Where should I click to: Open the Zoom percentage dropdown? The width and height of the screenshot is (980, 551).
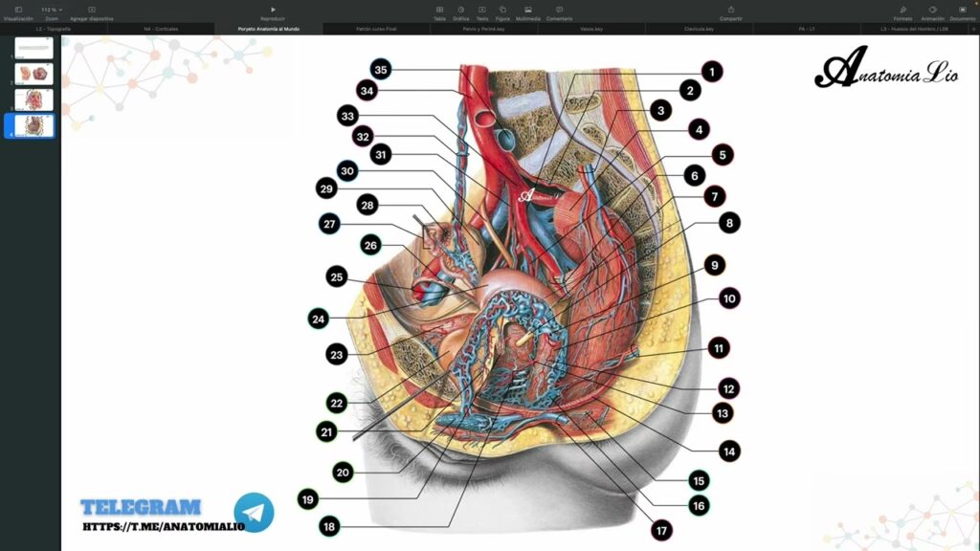pos(52,10)
